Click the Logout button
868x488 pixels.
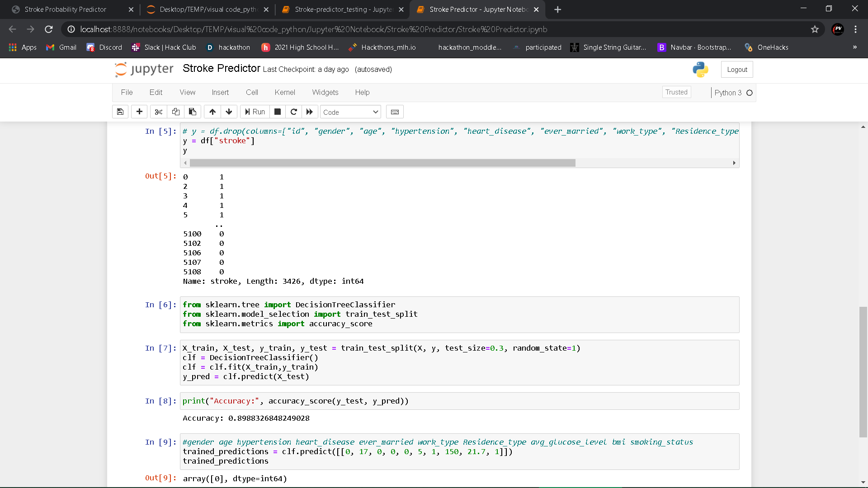737,70
